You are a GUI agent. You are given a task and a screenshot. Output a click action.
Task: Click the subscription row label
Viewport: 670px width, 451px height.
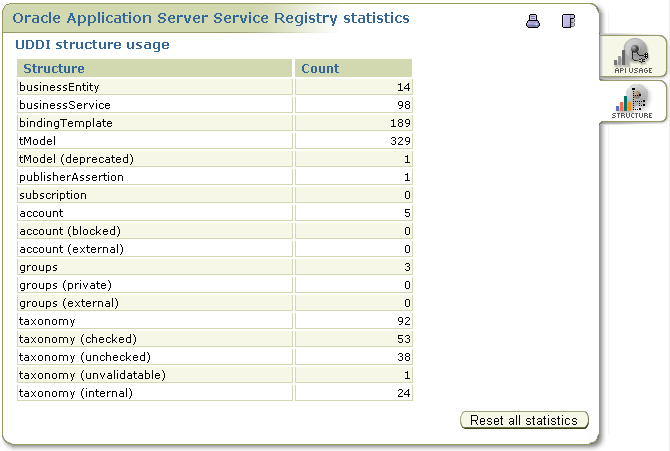(53, 195)
